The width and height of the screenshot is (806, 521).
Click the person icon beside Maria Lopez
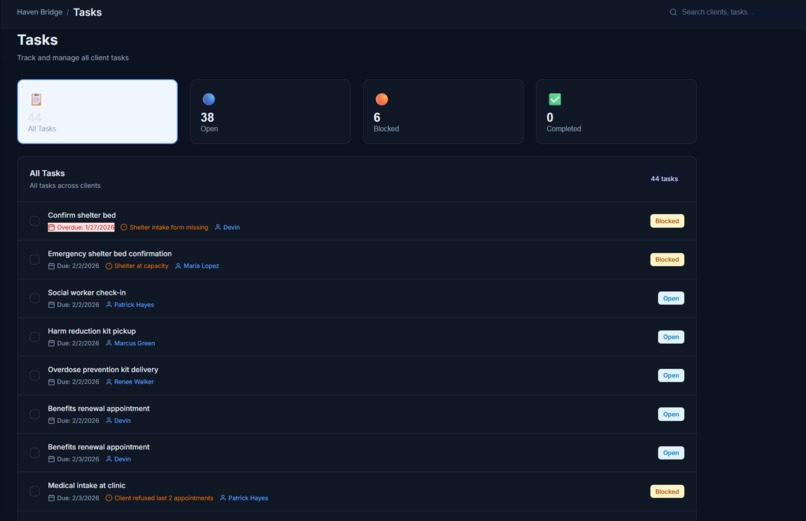[x=178, y=266]
